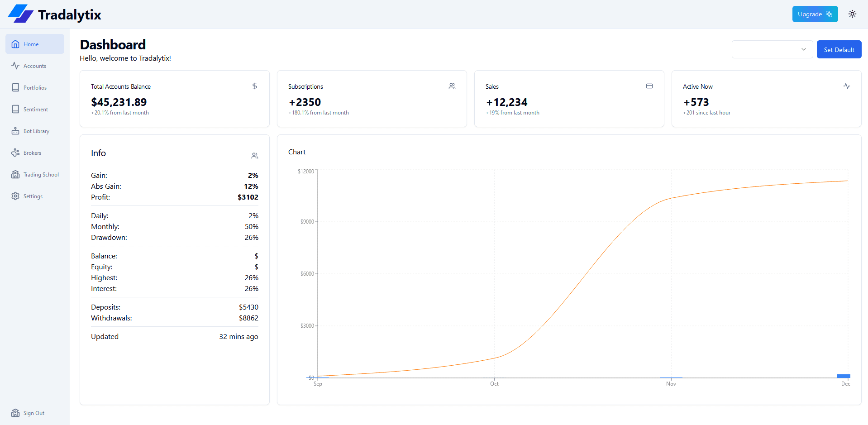Image resolution: width=868 pixels, height=425 pixels.
Task: Open Trading School from the sidebar
Action: pos(16,174)
